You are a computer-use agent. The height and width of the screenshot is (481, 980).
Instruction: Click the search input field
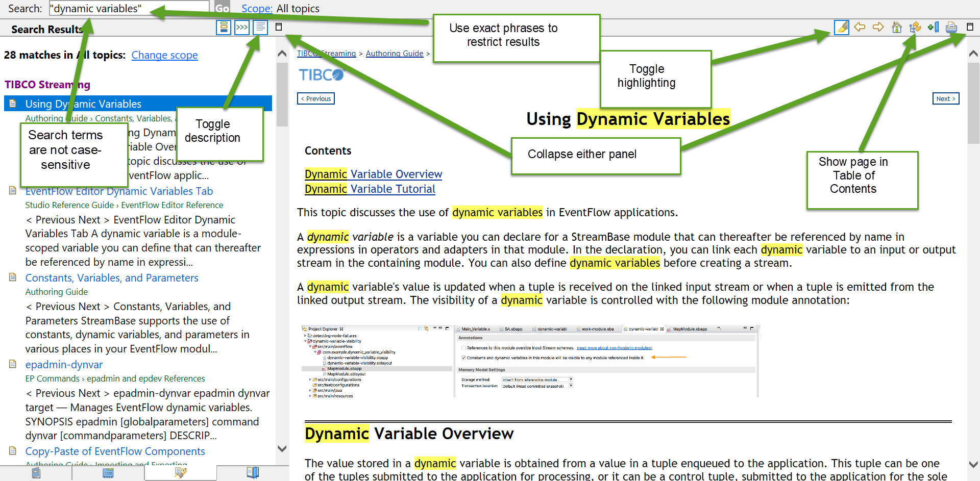point(129,9)
